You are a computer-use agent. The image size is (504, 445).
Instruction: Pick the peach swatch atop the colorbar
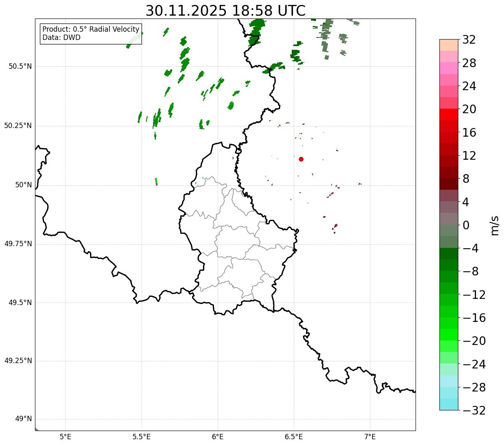(x=449, y=45)
